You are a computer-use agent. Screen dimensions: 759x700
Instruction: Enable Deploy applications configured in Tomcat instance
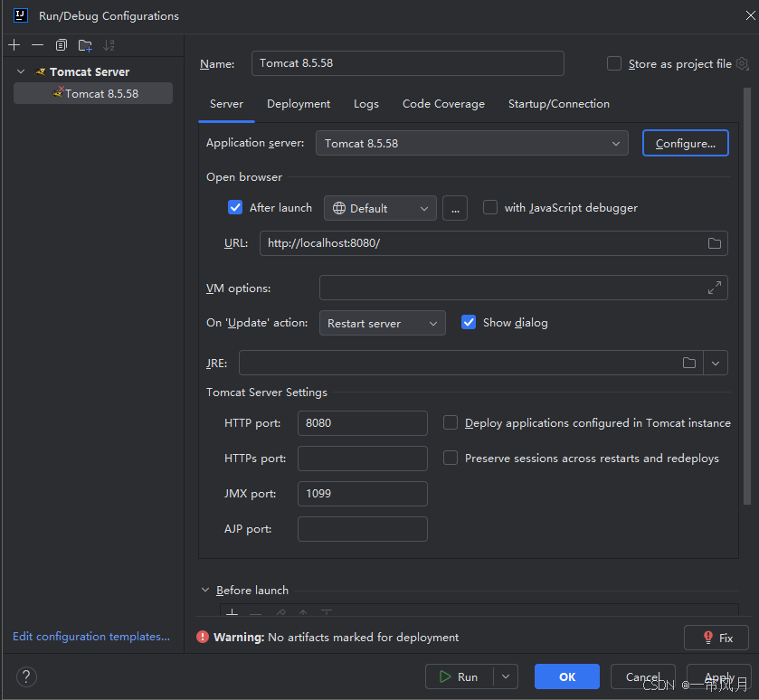point(451,422)
